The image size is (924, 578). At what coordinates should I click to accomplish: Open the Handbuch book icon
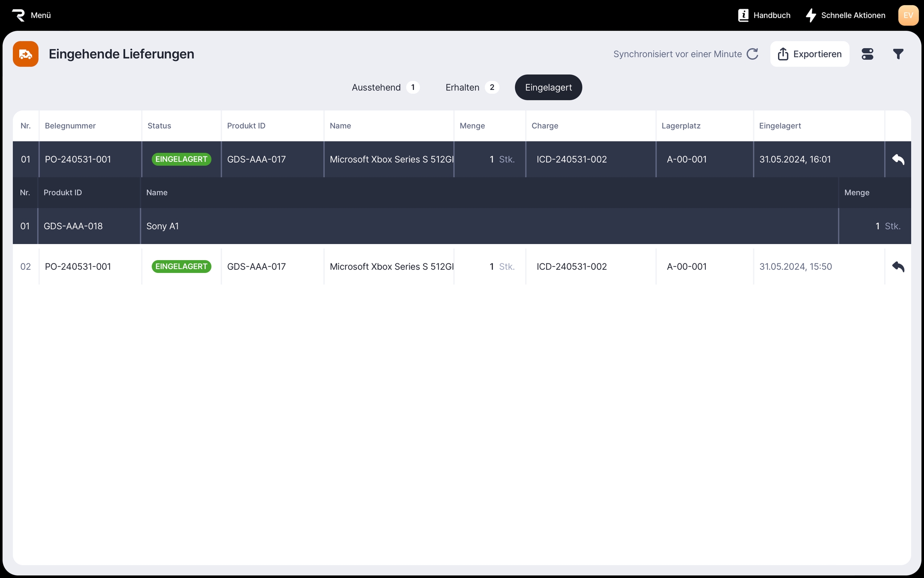click(743, 15)
